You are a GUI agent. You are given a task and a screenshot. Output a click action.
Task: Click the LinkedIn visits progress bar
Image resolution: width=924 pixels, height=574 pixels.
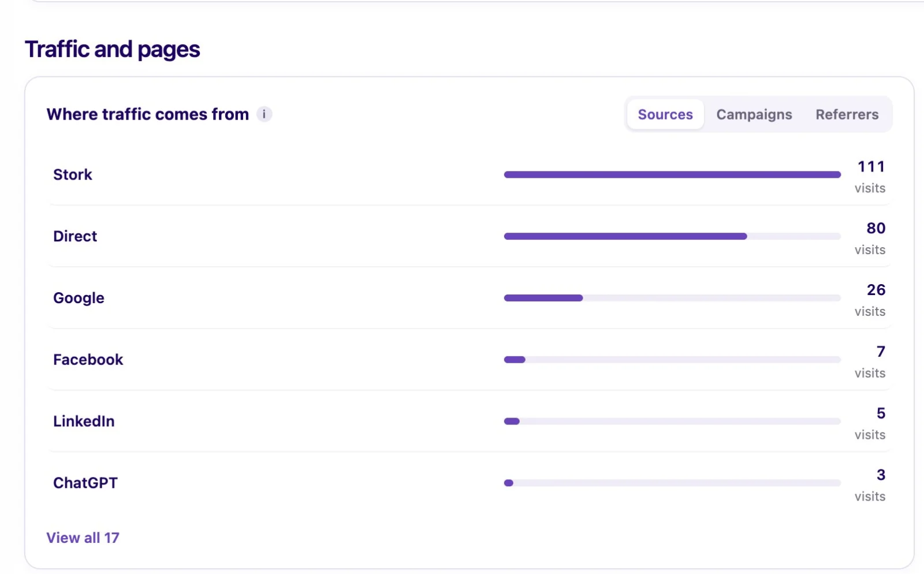(x=672, y=421)
